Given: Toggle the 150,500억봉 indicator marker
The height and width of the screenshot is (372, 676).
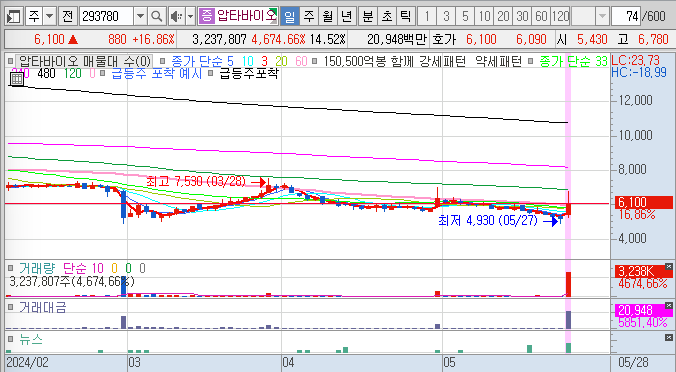Looking at the screenshot, I should [314, 61].
